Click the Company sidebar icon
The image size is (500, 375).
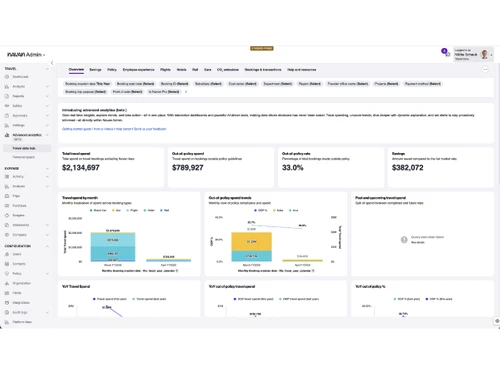coord(7,235)
